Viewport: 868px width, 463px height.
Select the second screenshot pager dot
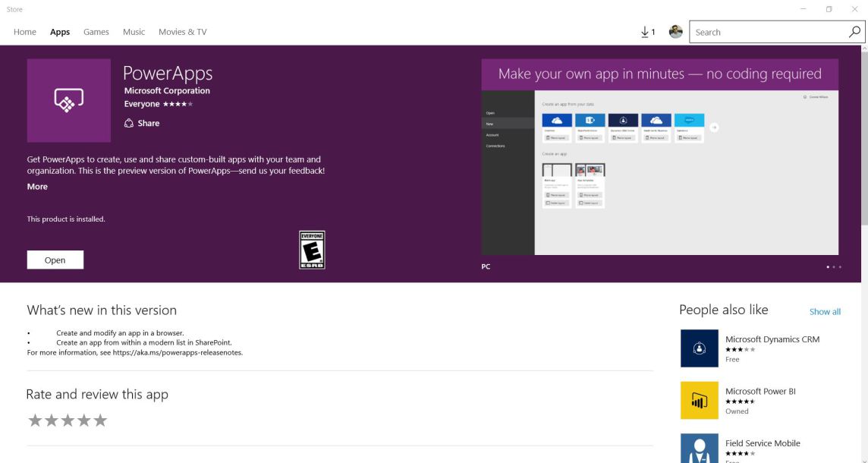834,267
